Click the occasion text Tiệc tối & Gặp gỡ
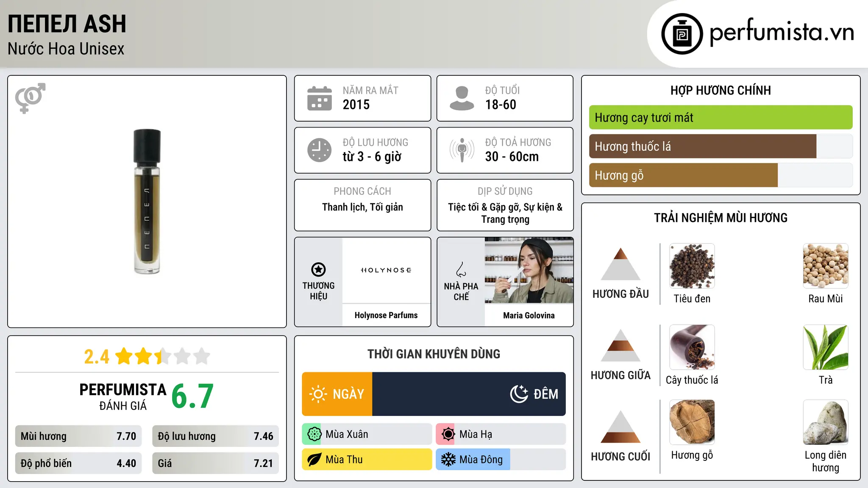This screenshot has height=488, width=868. point(484,207)
